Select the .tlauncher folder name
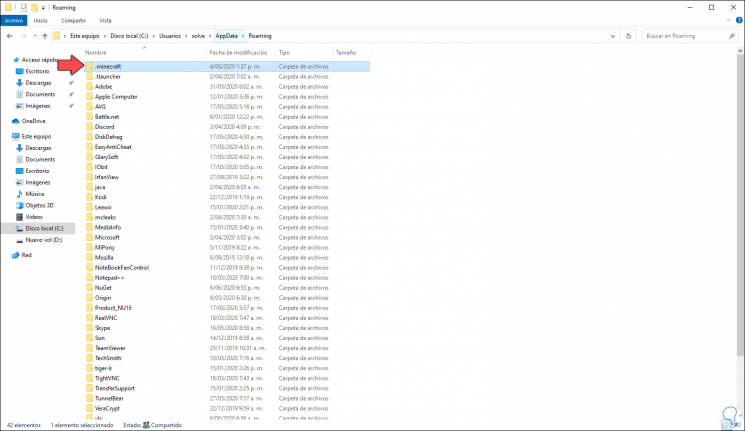 pos(107,77)
